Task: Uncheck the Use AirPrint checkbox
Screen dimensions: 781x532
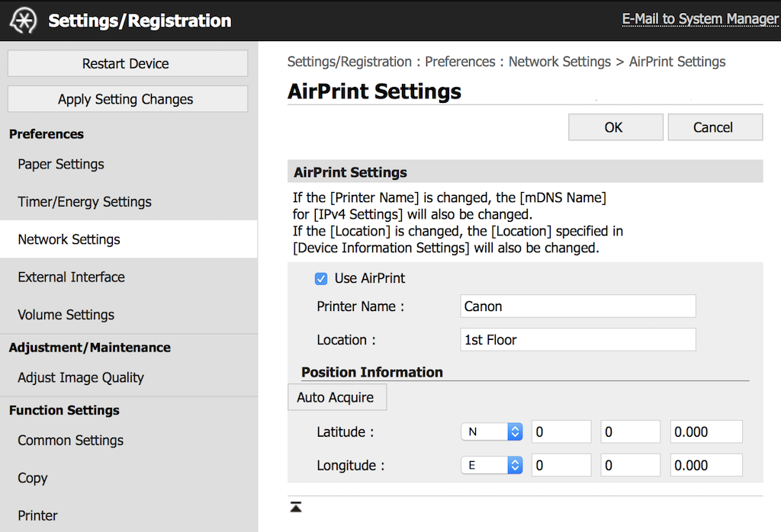Action: pos(321,279)
